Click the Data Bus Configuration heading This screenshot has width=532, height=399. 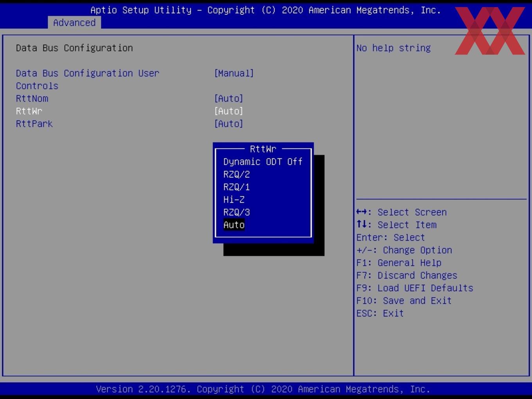coord(74,48)
